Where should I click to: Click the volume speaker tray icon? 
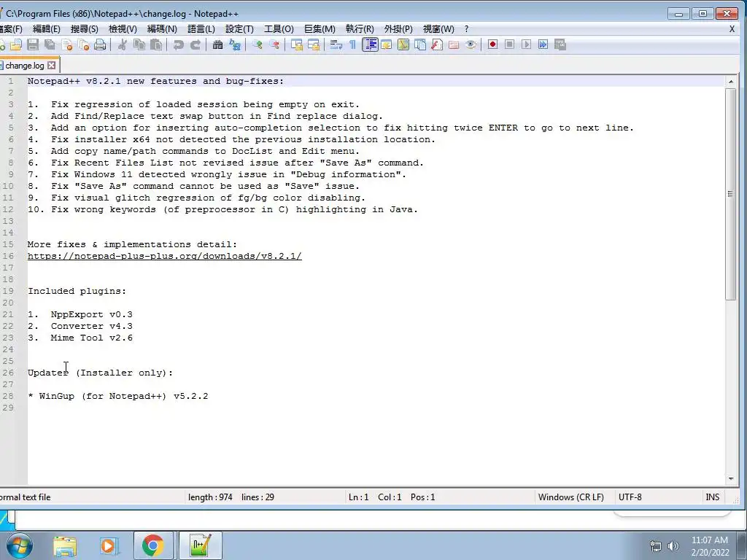tap(673, 546)
